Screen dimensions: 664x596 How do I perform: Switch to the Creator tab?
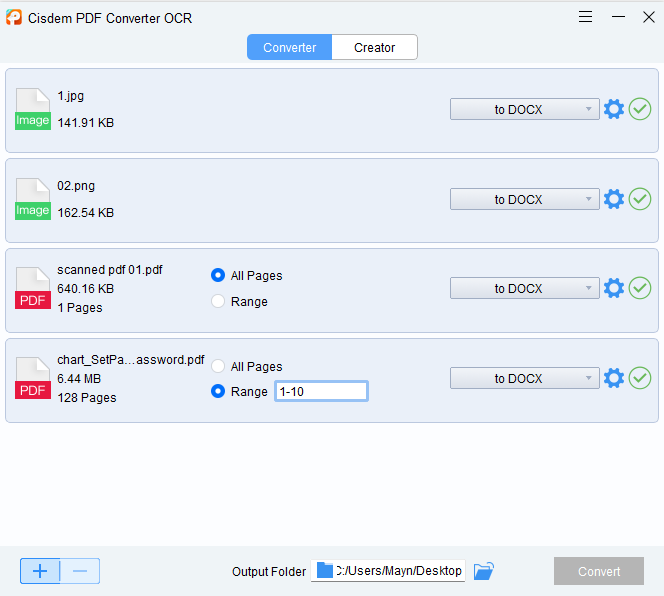point(375,47)
